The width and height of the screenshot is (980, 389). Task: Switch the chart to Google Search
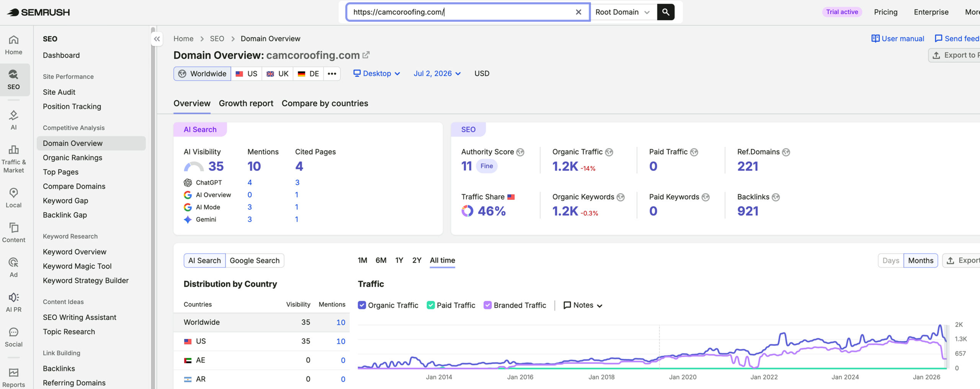tap(255, 260)
